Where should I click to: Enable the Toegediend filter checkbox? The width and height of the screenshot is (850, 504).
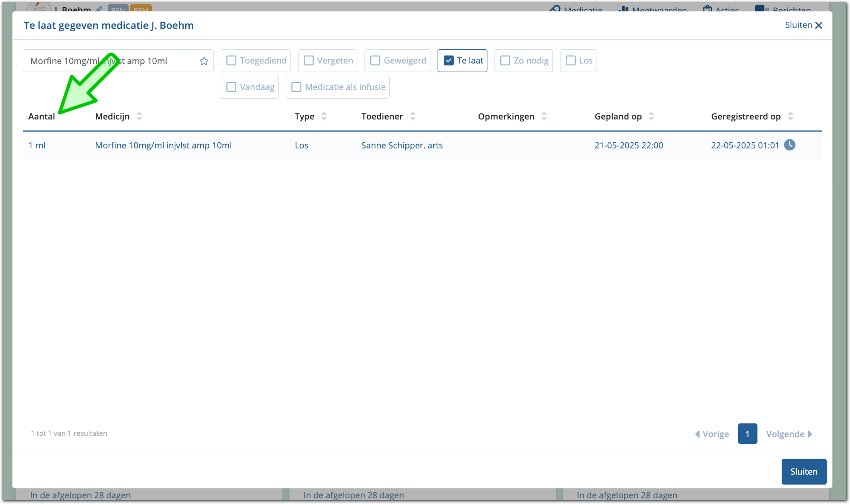pos(232,61)
